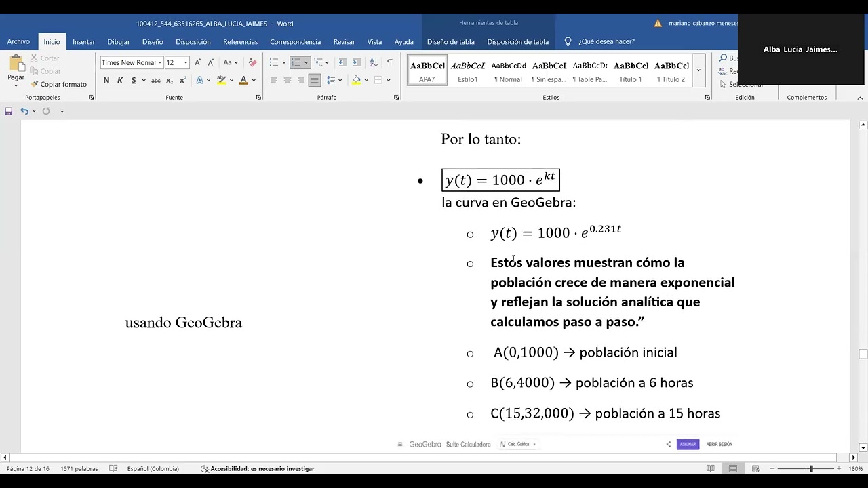Click Español (Colombia) language indicator
868x488 pixels.
pyautogui.click(x=153, y=468)
